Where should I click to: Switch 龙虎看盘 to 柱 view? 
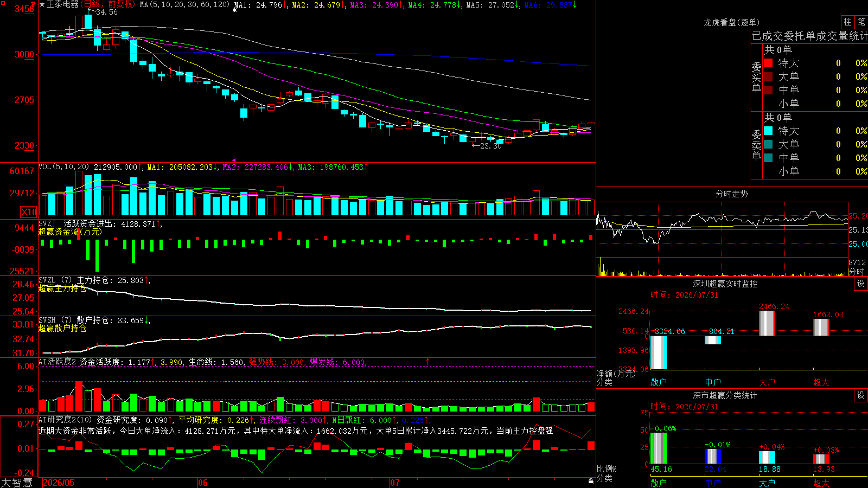point(847,22)
